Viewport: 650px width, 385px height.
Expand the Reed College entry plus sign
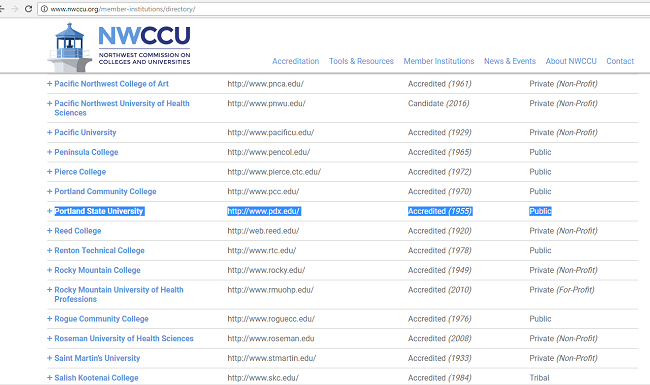click(49, 231)
